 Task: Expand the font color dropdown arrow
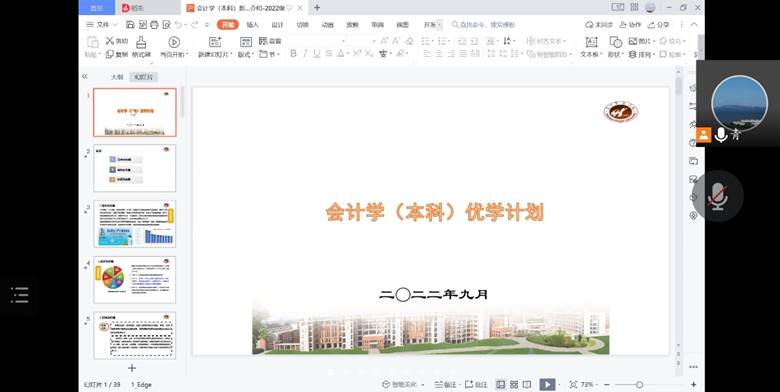(348, 54)
